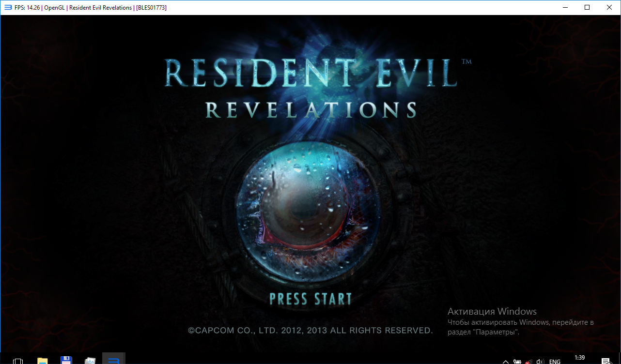Viewport: 621px width, 364px height.
Task: Expand the hidden tray icons chevron
Action: [x=506, y=361]
